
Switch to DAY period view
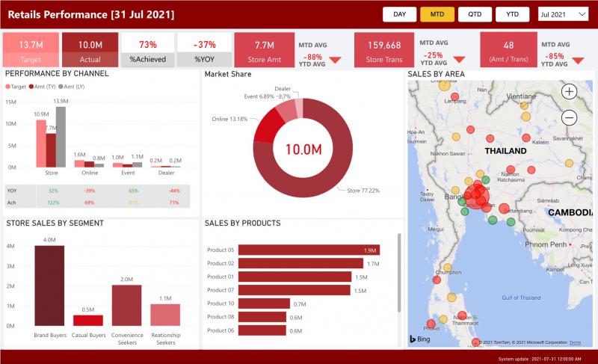point(399,14)
